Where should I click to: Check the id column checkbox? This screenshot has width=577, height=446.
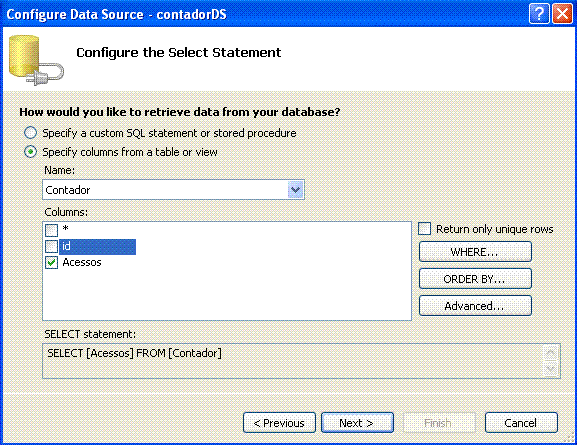(x=52, y=246)
